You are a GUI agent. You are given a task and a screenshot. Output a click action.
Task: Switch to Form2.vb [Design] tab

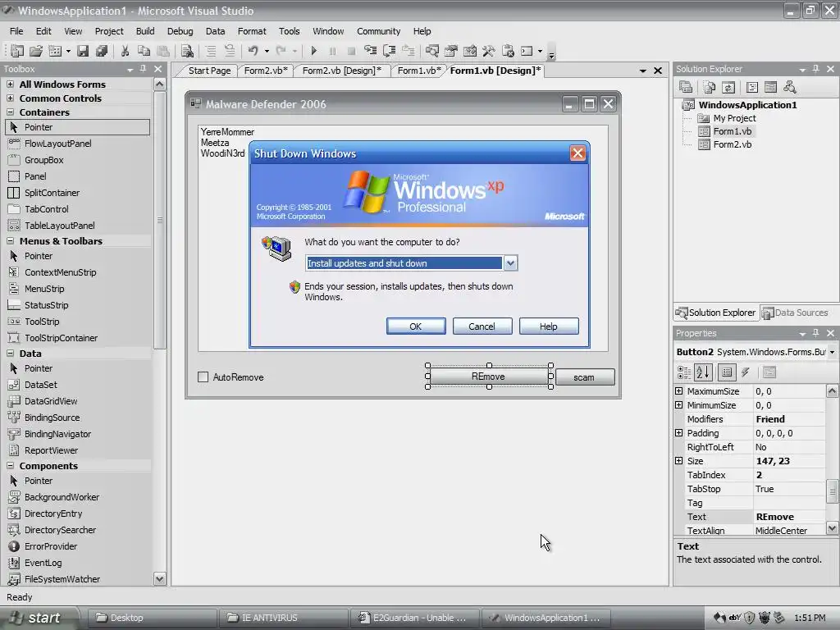[342, 71]
